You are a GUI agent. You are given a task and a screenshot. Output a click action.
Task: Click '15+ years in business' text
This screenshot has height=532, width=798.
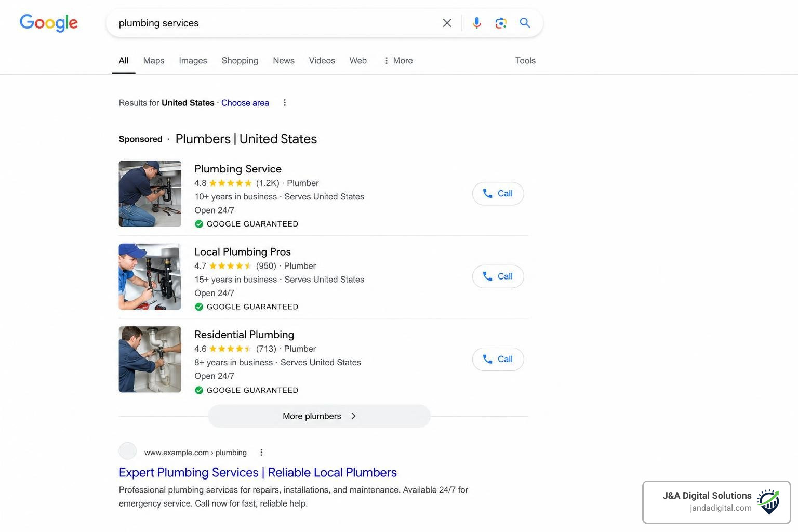coord(235,280)
